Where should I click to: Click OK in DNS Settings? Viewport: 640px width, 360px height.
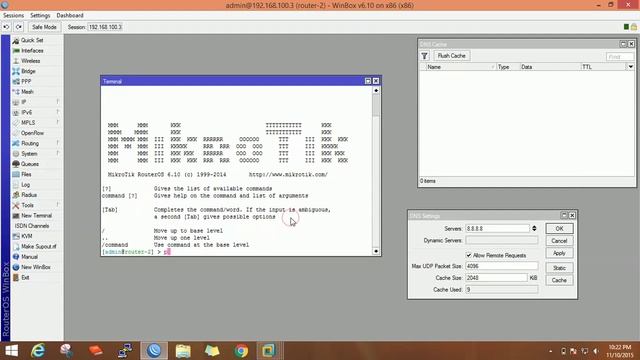click(x=559, y=229)
